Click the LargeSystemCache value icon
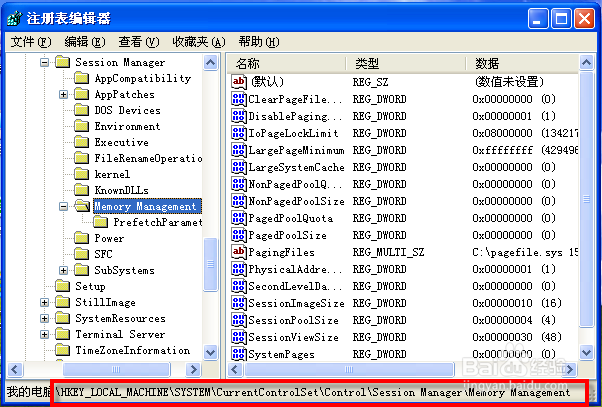The image size is (602, 407). [238, 167]
